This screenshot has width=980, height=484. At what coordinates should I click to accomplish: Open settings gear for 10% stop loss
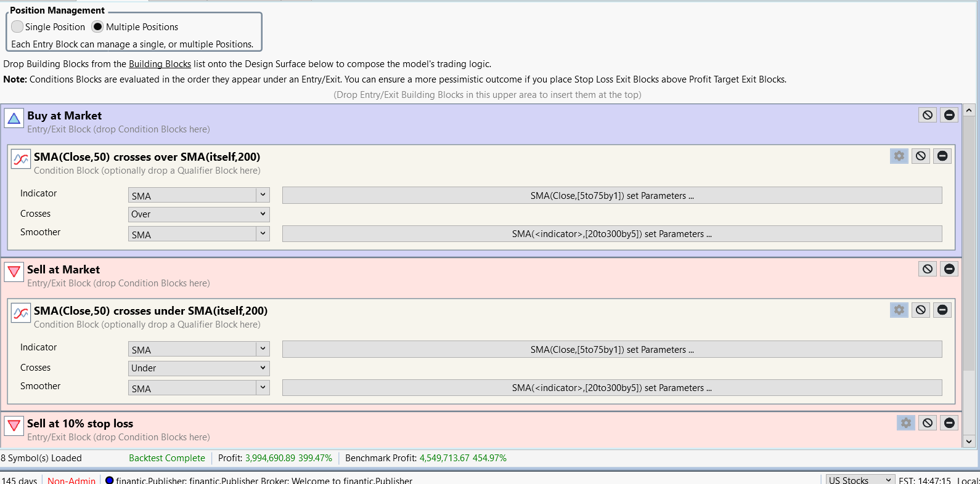tap(906, 423)
